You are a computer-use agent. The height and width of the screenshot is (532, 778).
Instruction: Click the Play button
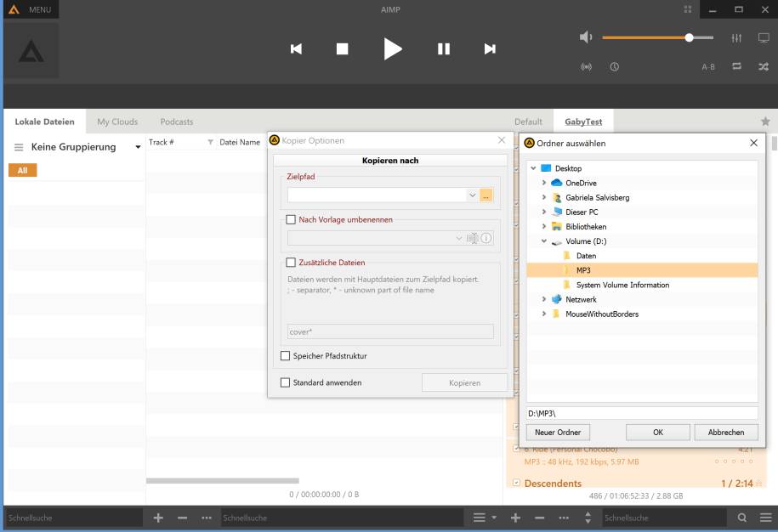(x=392, y=49)
